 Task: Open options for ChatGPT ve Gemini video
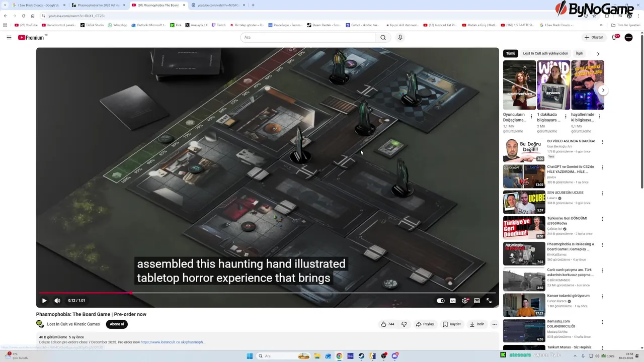[x=602, y=167]
